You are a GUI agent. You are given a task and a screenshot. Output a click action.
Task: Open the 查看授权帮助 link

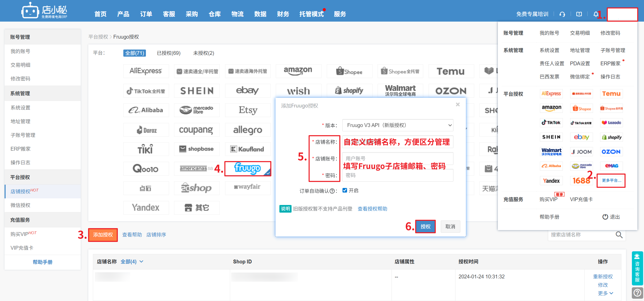(372, 209)
